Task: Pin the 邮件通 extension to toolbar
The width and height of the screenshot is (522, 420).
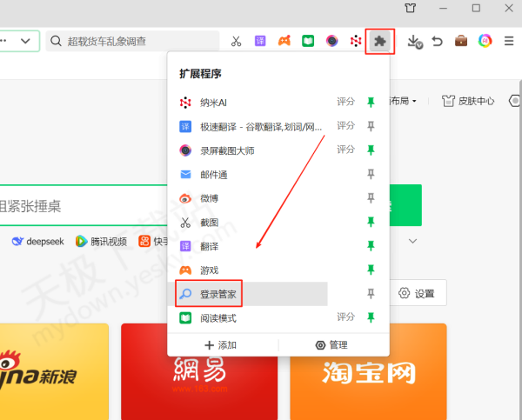Action: coord(371,175)
